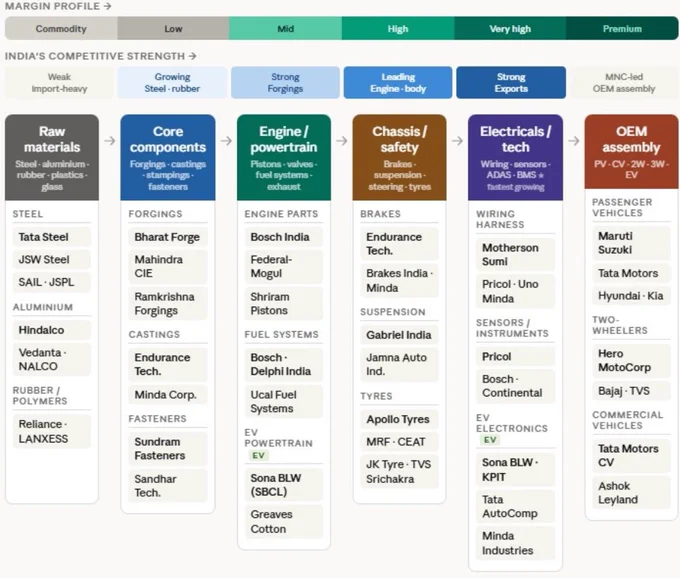Select the Low margin segment
The width and height of the screenshot is (680, 578).
pyautogui.click(x=173, y=29)
